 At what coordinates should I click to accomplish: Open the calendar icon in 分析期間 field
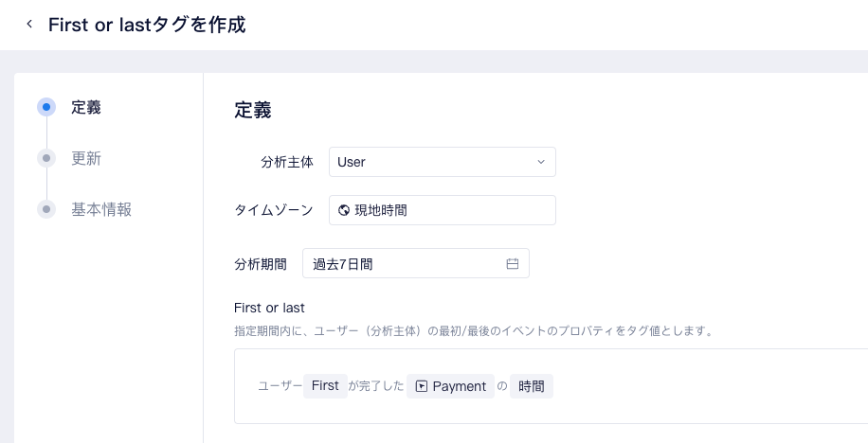513,264
